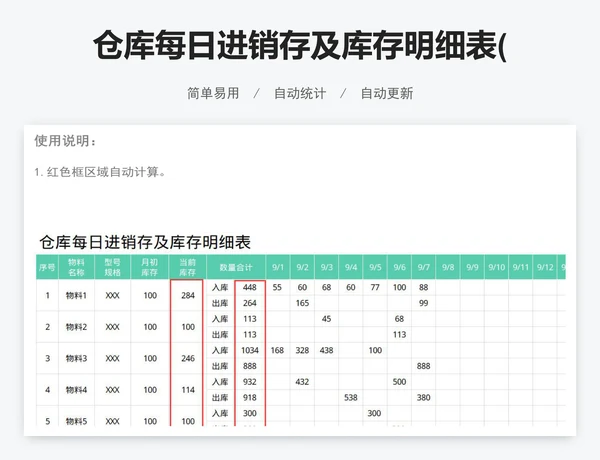The width and height of the screenshot is (600, 460).
Task: Select the 9/7 date column header
Action: (x=424, y=267)
